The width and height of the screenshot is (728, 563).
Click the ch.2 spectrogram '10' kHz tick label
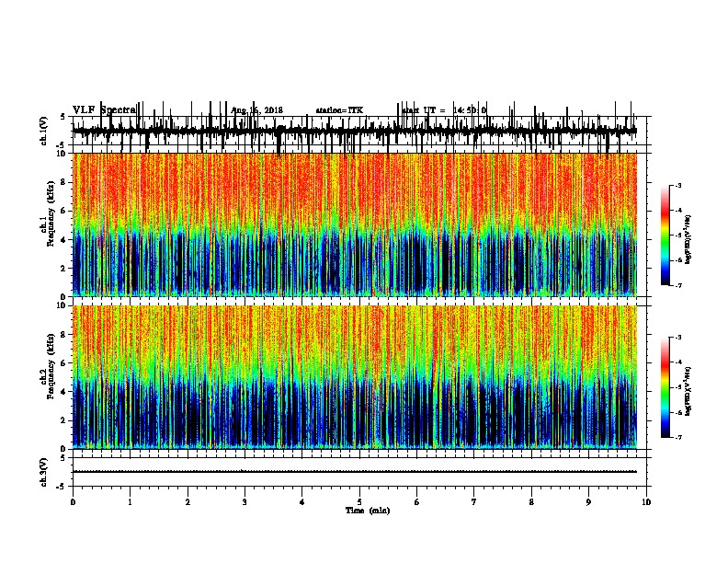click(x=63, y=305)
